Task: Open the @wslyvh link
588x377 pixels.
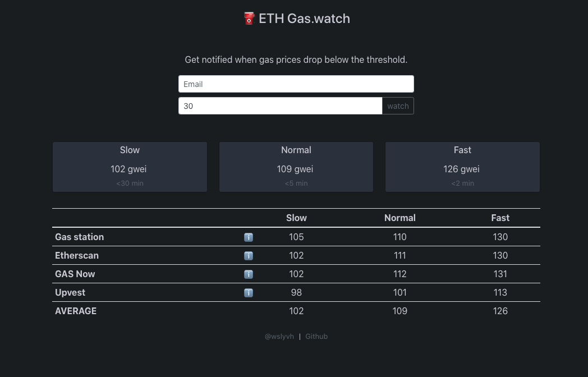Action: [x=279, y=336]
